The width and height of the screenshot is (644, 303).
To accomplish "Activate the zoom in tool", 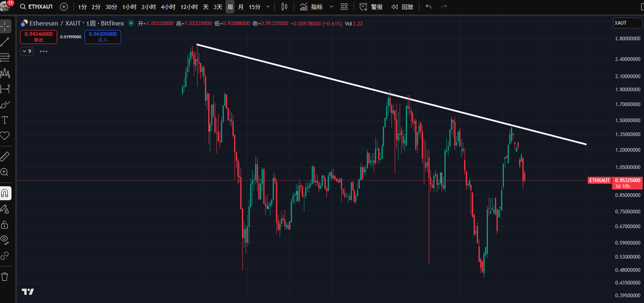I will pyautogui.click(x=5, y=172).
